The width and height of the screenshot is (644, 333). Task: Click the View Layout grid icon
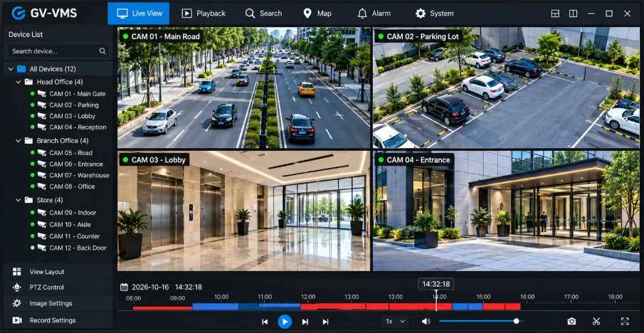17,271
